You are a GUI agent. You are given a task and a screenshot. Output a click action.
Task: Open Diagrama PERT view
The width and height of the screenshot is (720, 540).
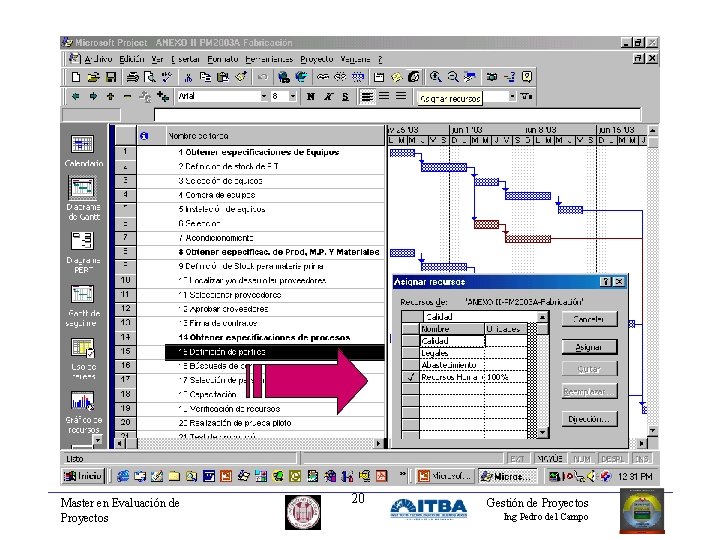pyautogui.click(x=83, y=253)
